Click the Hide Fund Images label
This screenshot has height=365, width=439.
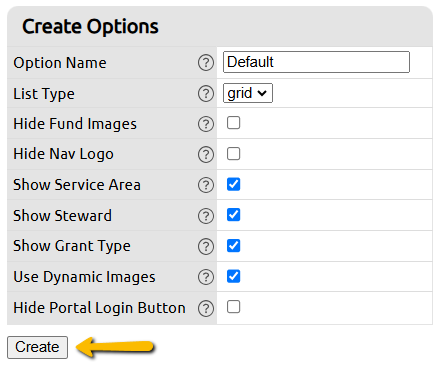[75, 124]
